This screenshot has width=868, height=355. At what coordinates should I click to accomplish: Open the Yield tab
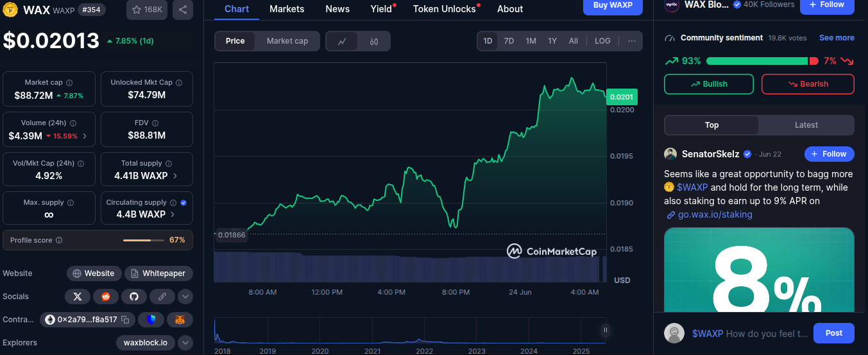381,9
